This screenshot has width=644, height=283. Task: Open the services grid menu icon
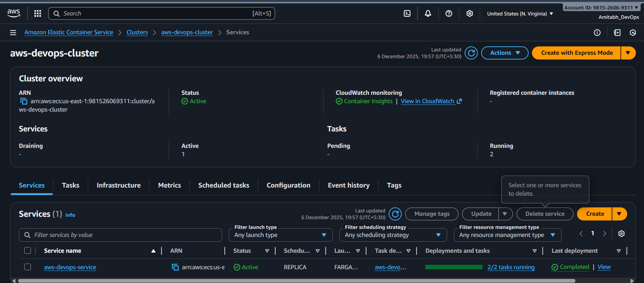click(38, 13)
